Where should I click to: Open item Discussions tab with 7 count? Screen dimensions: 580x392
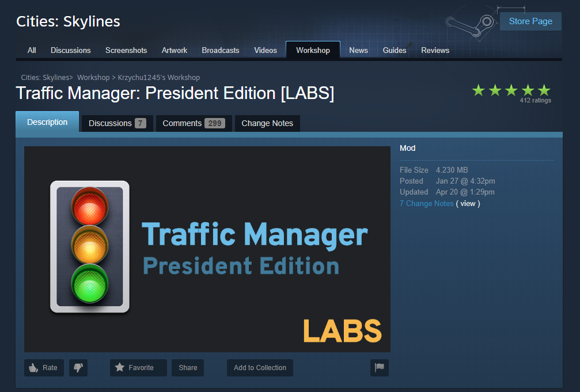(117, 123)
